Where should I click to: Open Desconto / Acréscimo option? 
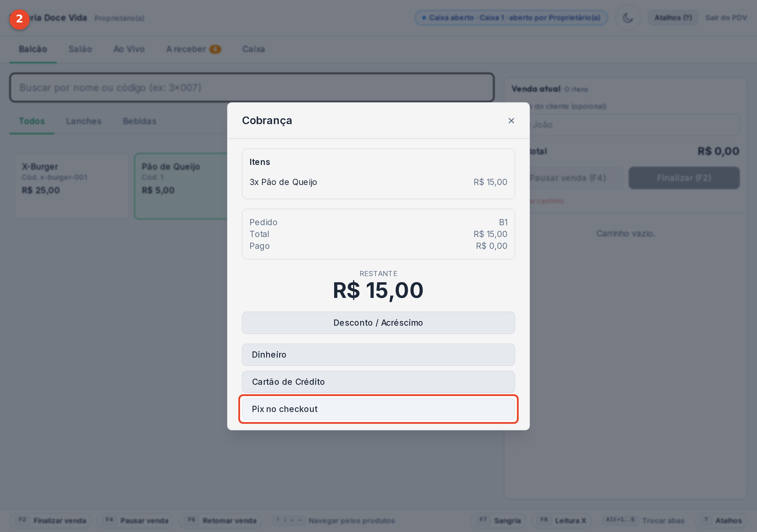pyautogui.click(x=378, y=322)
